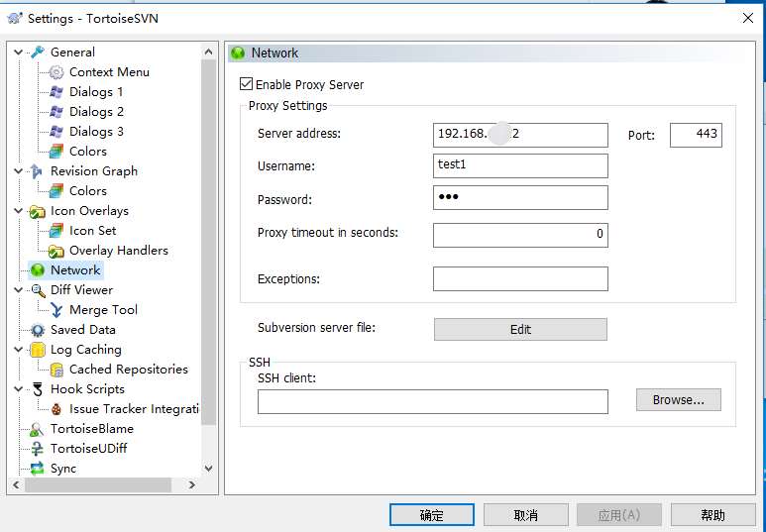Click the Password field

(x=520, y=198)
